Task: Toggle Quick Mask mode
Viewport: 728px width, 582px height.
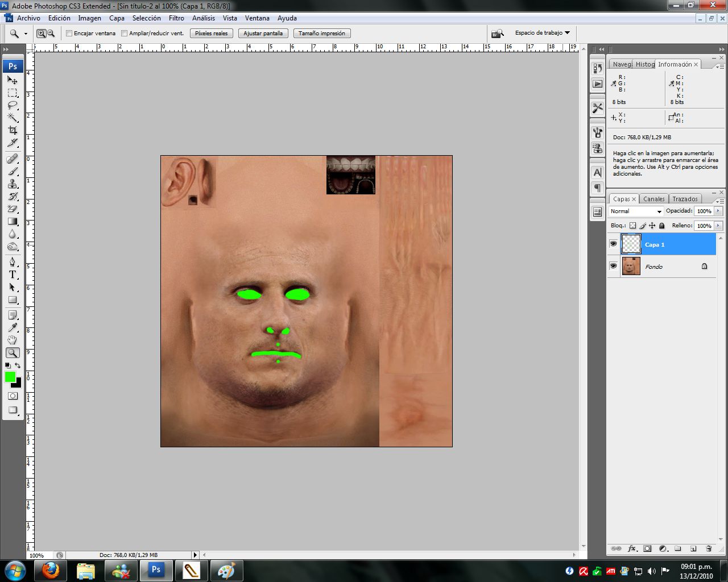Action: coord(13,396)
